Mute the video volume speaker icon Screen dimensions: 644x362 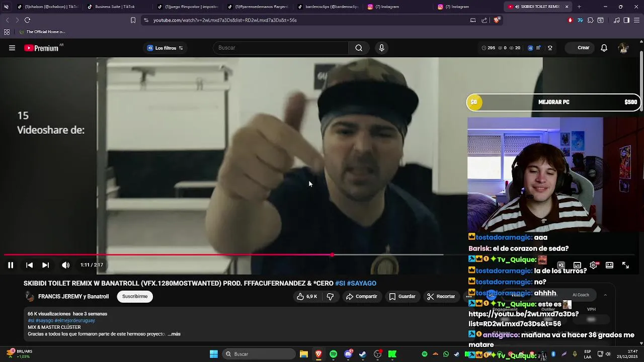point(65,265)
